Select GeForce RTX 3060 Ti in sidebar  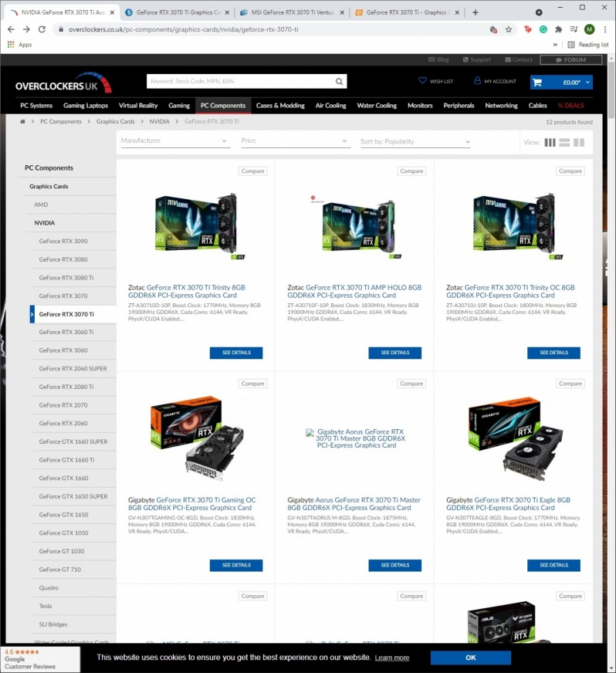[66, 332]
